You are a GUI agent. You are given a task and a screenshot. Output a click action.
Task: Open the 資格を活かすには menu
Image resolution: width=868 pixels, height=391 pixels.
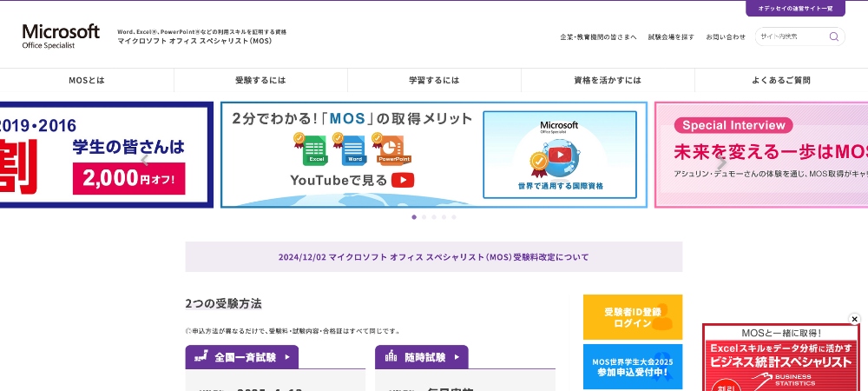608,80
